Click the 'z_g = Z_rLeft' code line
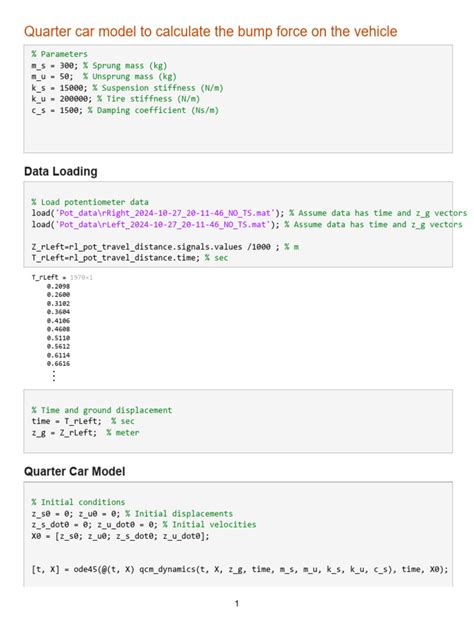This screenshot has width=474, height=632. click(85, 432)
